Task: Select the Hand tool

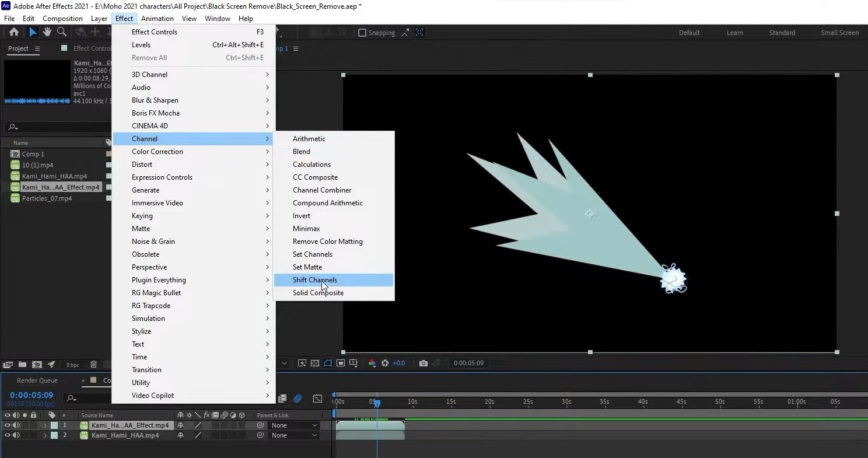Action: (x=47, y=32)
